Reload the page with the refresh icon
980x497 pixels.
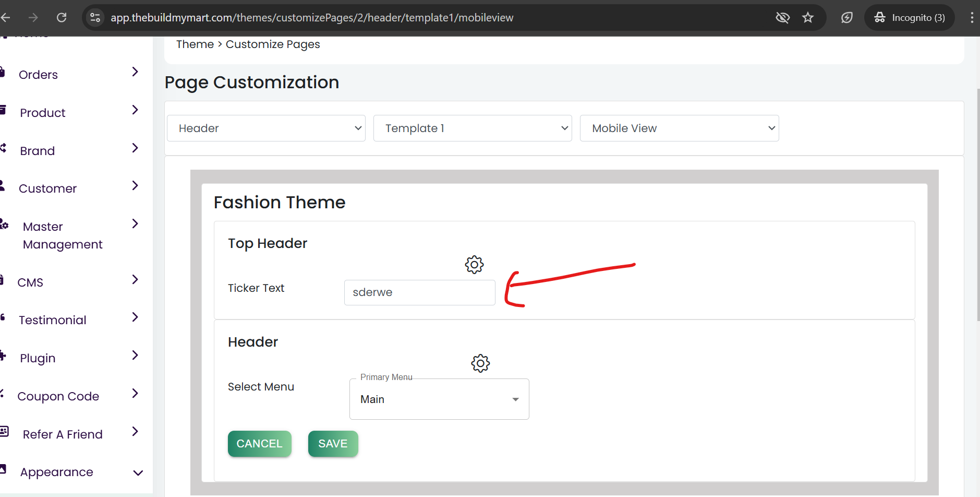point(62,18)
